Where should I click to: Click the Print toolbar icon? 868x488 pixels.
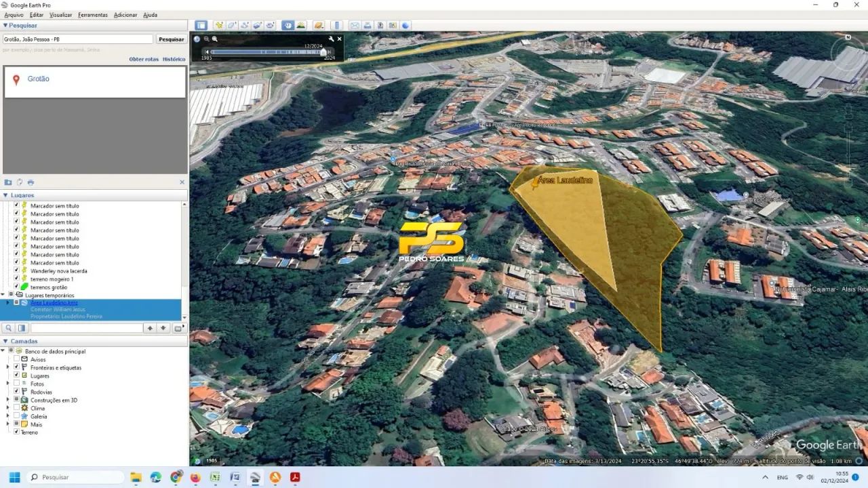tap(368, 25)
